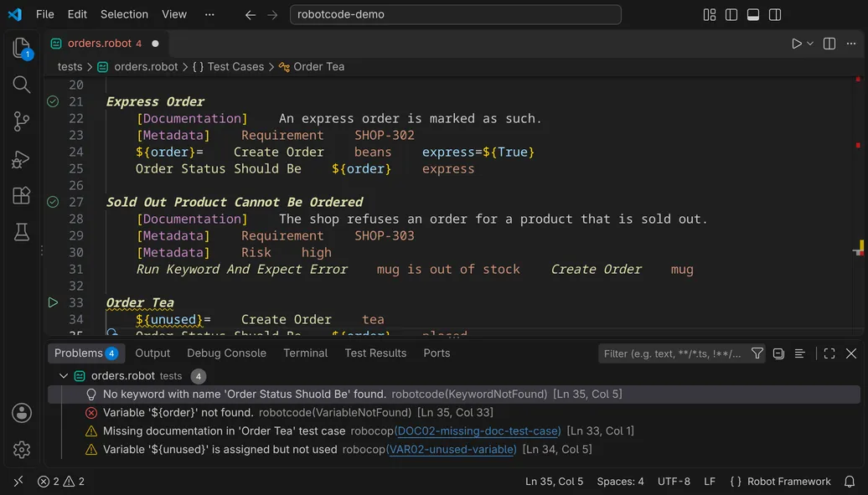Click the passed icon beside Sold Out Product
This screenshot has width=868, height=495.
[53, 202]
